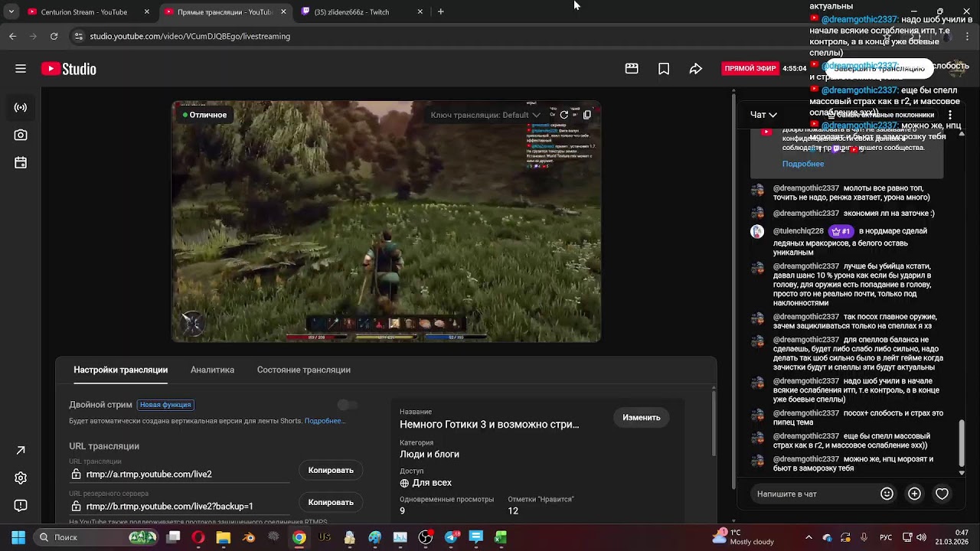Open the browser tab search dropdown
Screen dimensions: 980x551
coord(11,12)
